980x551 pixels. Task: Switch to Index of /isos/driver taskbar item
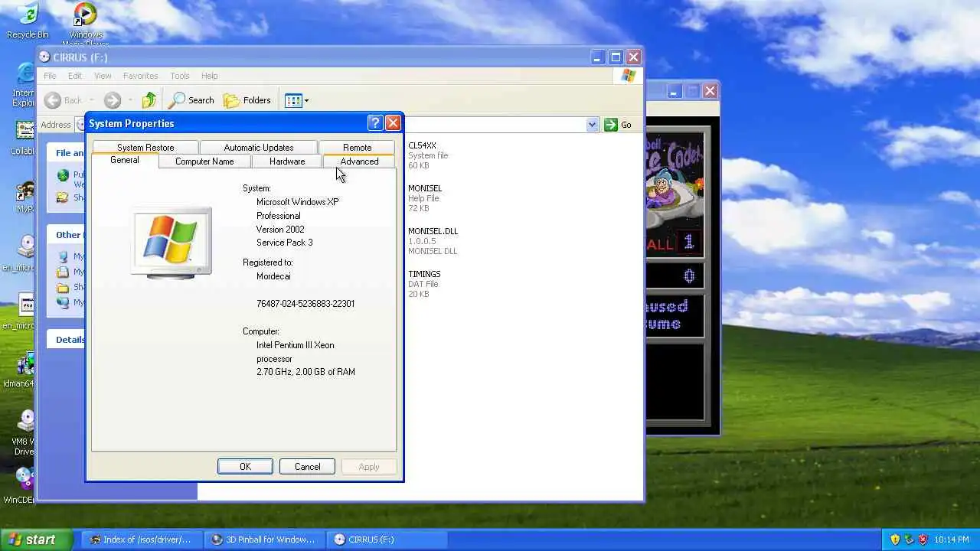141,540
